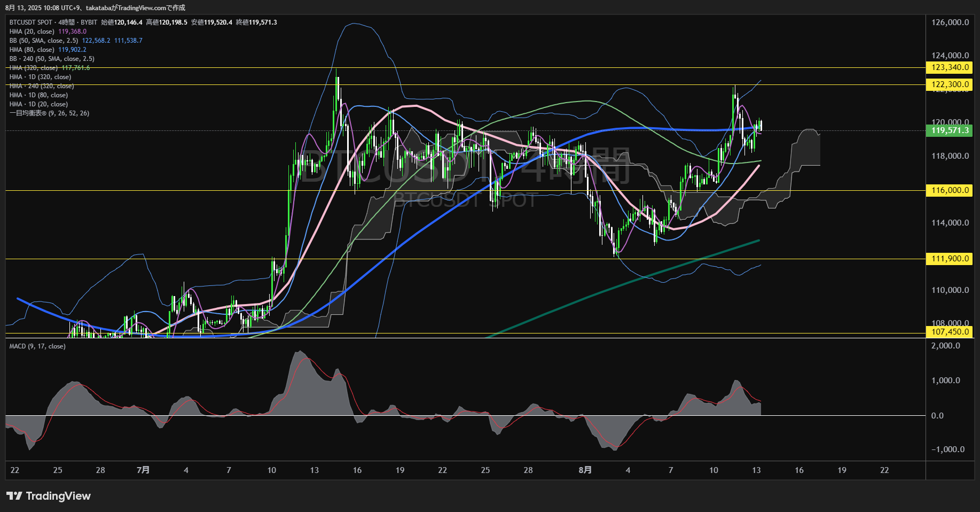Click the −1,000.0 MACD axis value
980x512 pixels.
point(947,449)
